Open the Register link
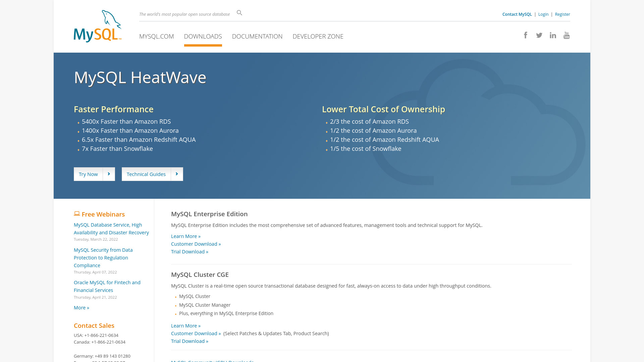The height and width of the screenshot is (362, 644). pyautogui.click(x=562, y=14)
